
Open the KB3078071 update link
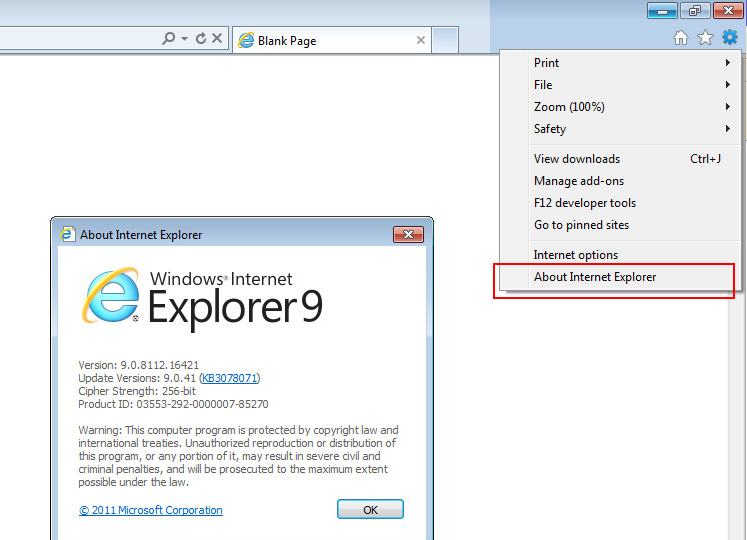[x=230, y=378]
